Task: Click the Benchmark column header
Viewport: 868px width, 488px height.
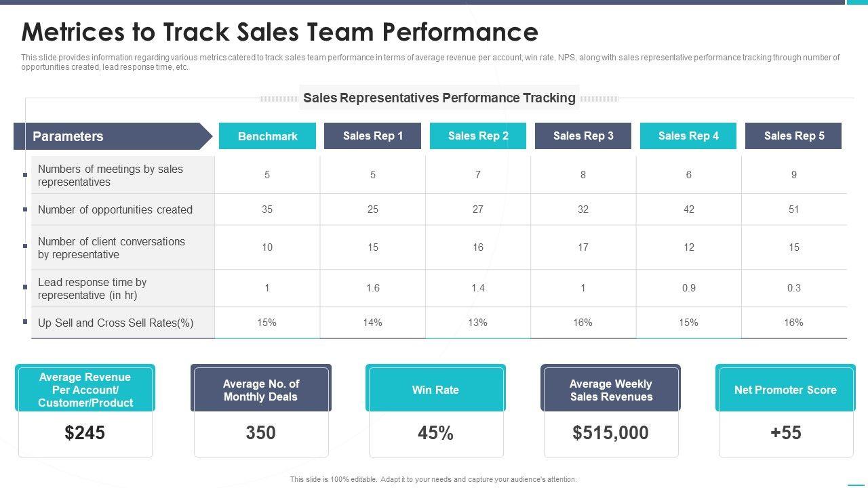Action: [267, 136]
